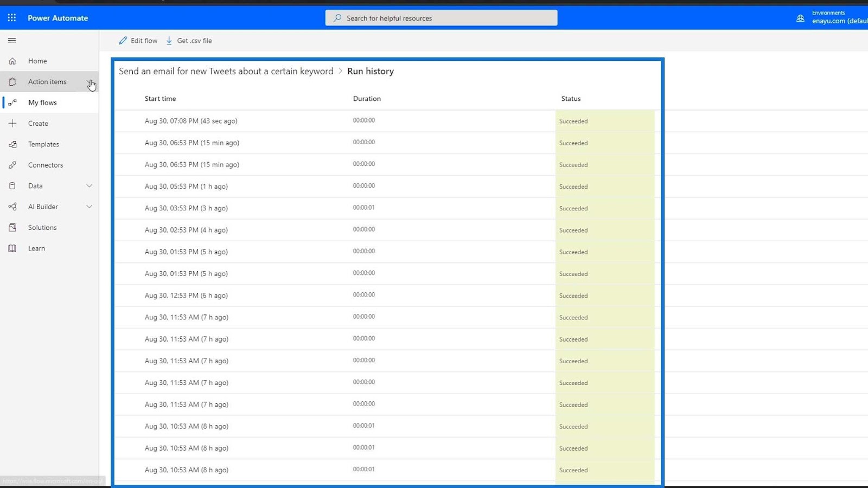Screen dimensions: 868x488
Task: Click the Action items clipboard icon
Action: [12, 82]
